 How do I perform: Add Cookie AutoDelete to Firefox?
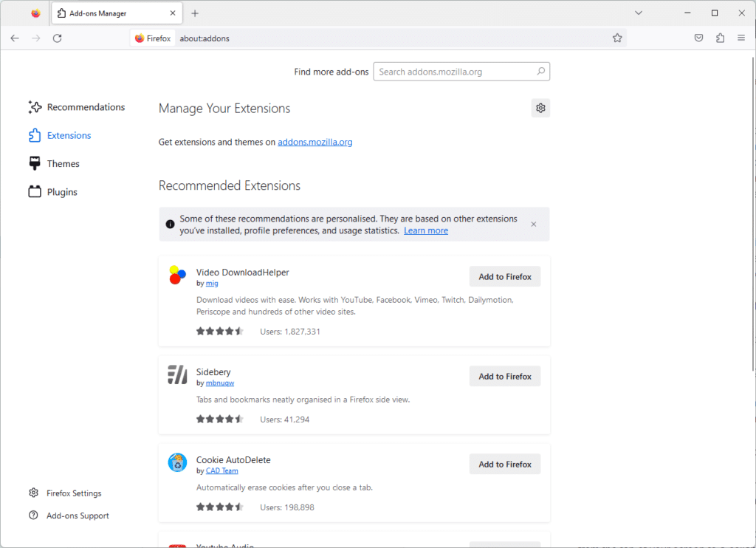pos(505,464)
